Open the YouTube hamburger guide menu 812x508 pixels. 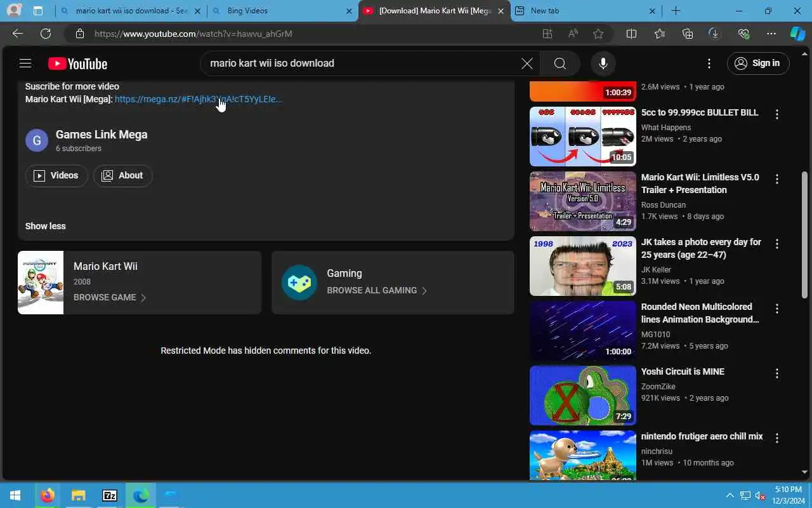coord(25,63)
